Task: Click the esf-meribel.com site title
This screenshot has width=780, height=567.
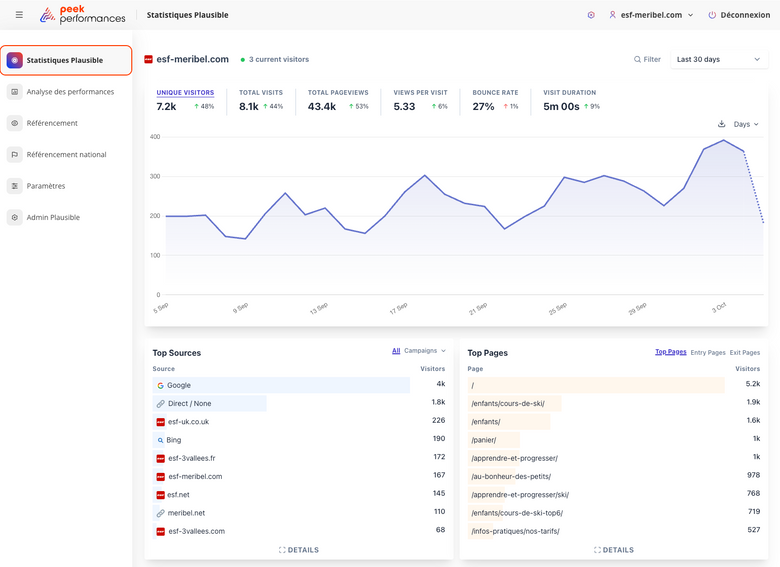Action: click(x=193, y=59)
